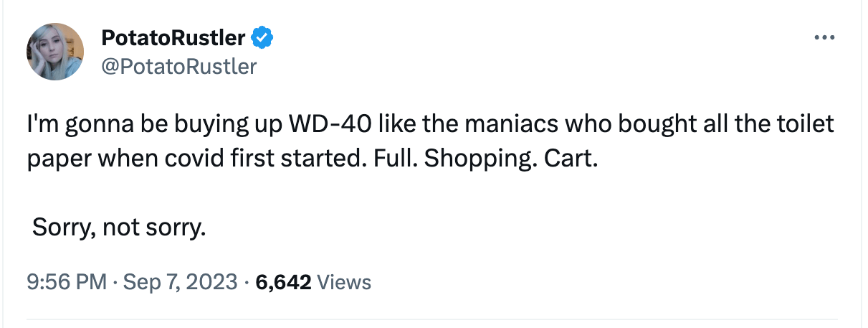Viewport: 868px width, 328px height.
Task: Click the 9:56 PM timestamp
Action: pyautogui.click(x=66, y=282)
